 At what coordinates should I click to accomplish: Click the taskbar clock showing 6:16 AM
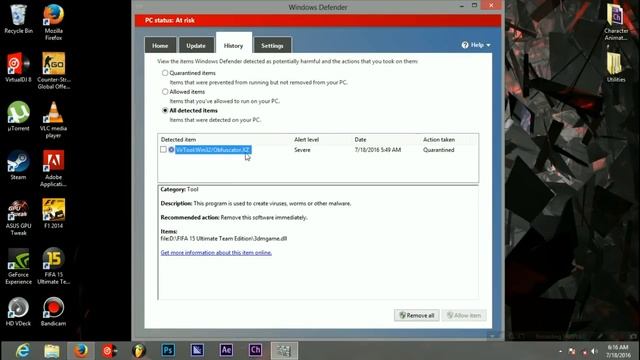pyautogui.click(x=618, y=351)
